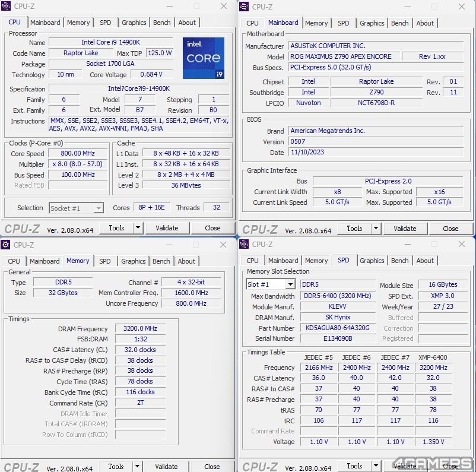Minimize the Mainboard CPU-Z window
476x472 pixels.
point(408,7)
